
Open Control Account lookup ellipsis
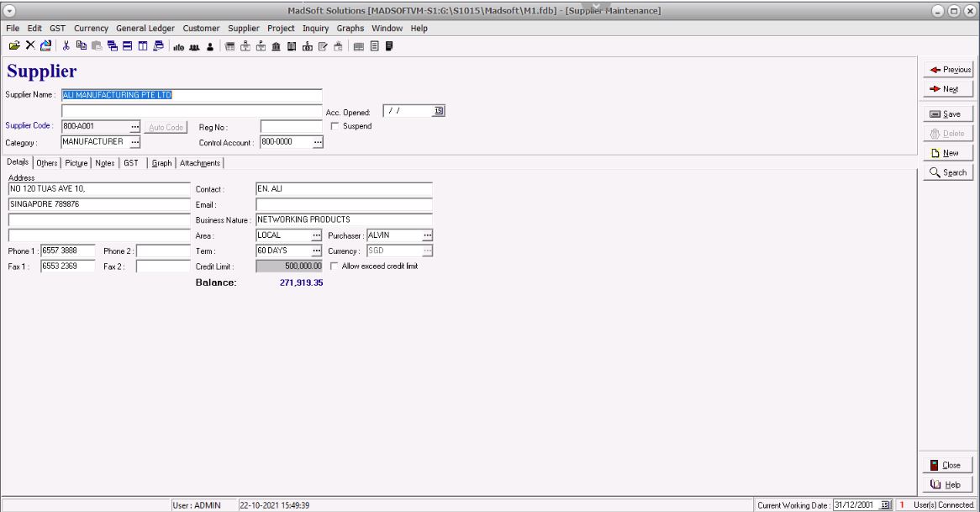[318, 143]
